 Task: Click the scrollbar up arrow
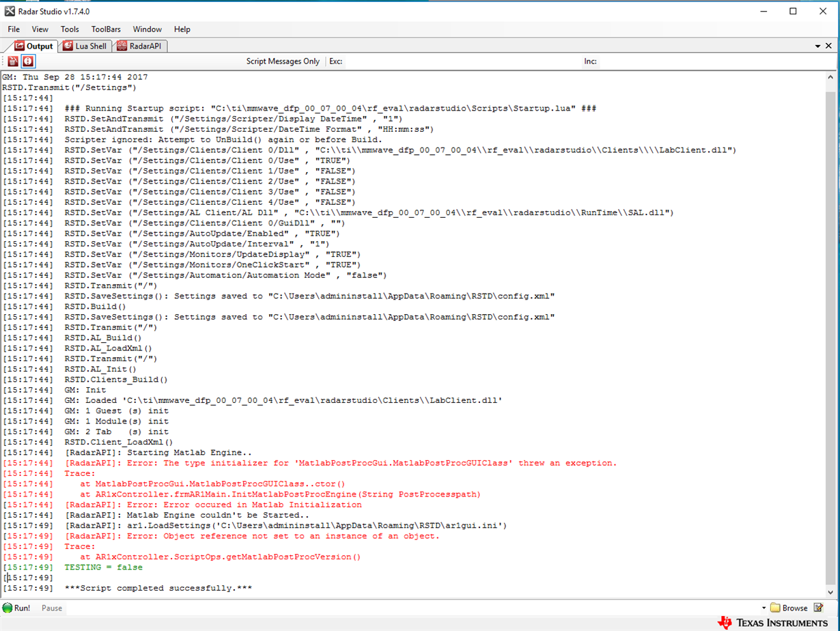pos(830,76)
